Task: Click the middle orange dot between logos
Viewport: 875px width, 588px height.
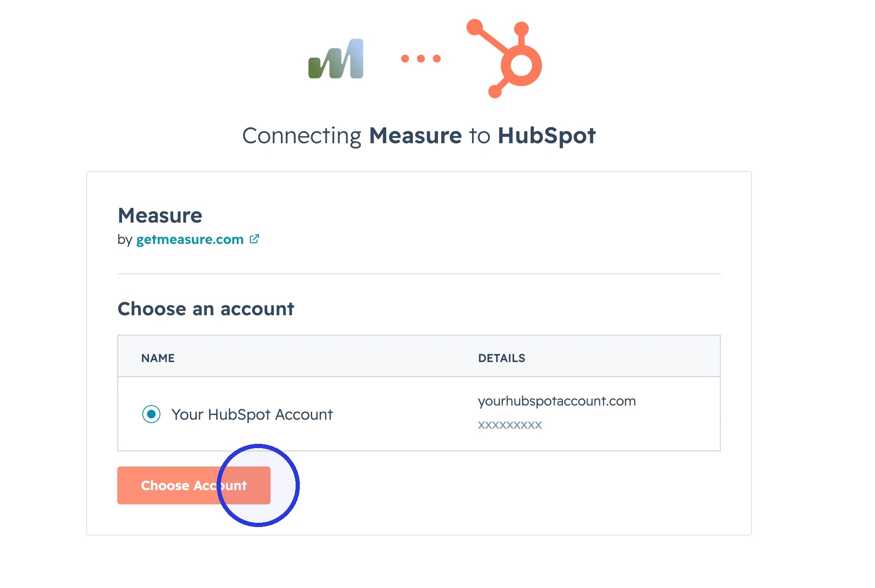Action: click(x=421, y=59)
